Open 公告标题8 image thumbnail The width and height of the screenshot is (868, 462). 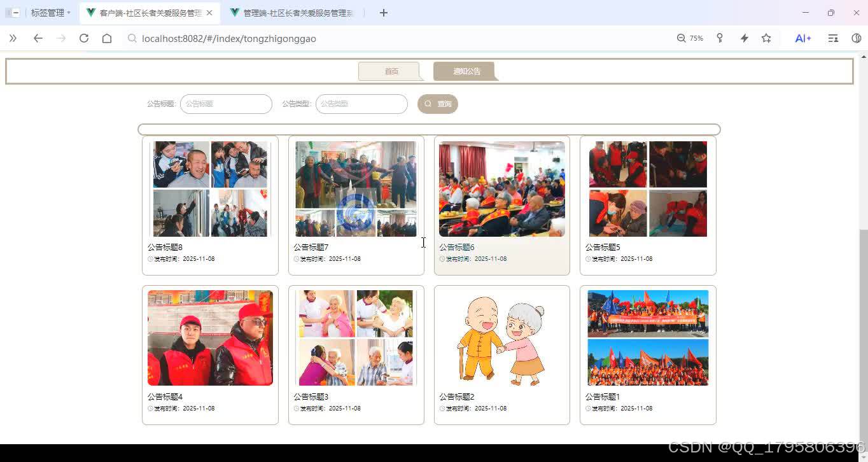[210, 189]
